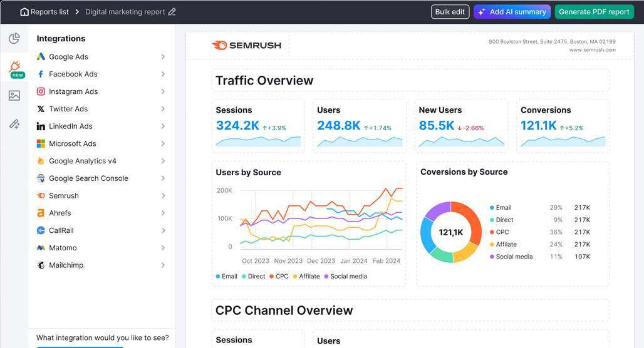Click the LinkedIn Ads logo icon

[41, 126]
